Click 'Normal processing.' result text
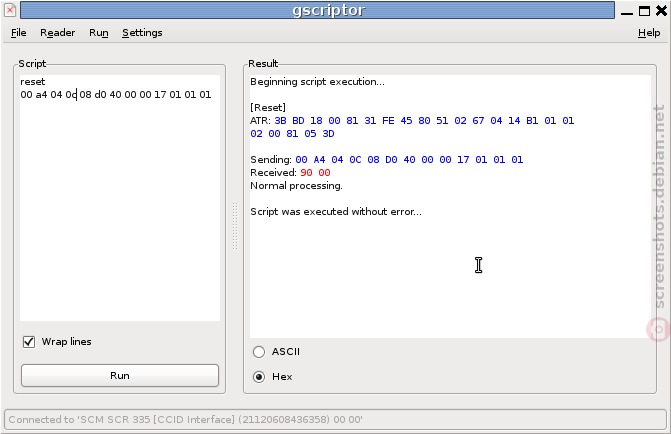The height and width of the screenshot is (434, 671). click(x=297, y=186)
